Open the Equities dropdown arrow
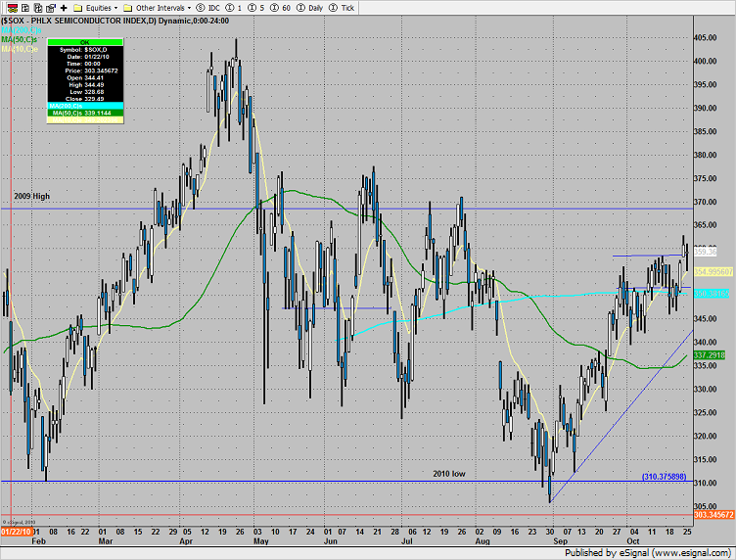This screenshot has height=560, width=736. [115, 8]
